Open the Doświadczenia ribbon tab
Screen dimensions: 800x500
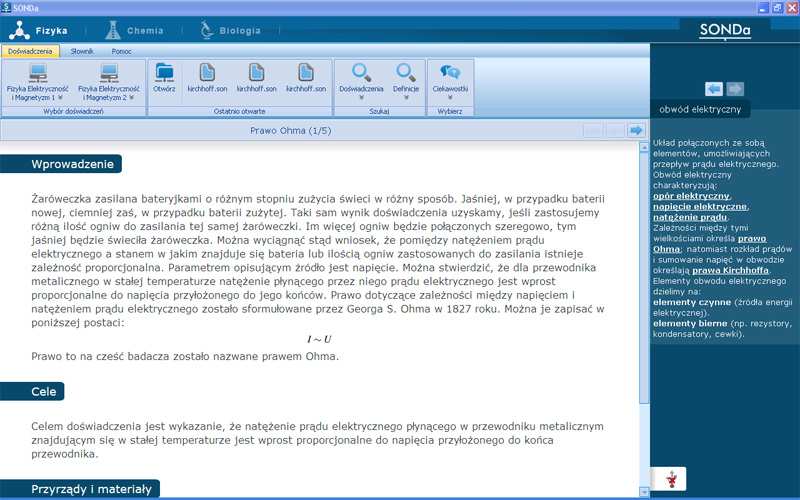click(x=30, y=52)
